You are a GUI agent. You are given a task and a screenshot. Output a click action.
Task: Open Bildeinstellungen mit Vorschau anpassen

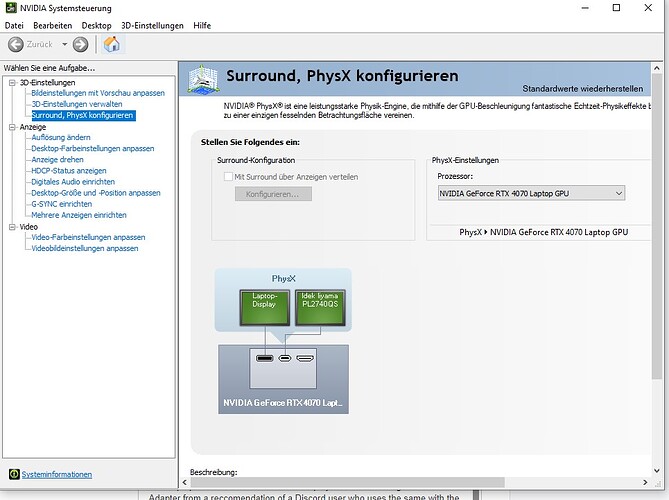[x=98, y=93]
